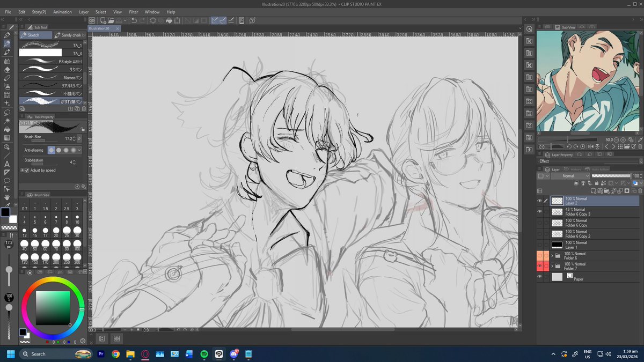This screenshot has width=644, height=362.
Task: Open brush size dynamics dropdown button
Action: (x=79, y=138)
